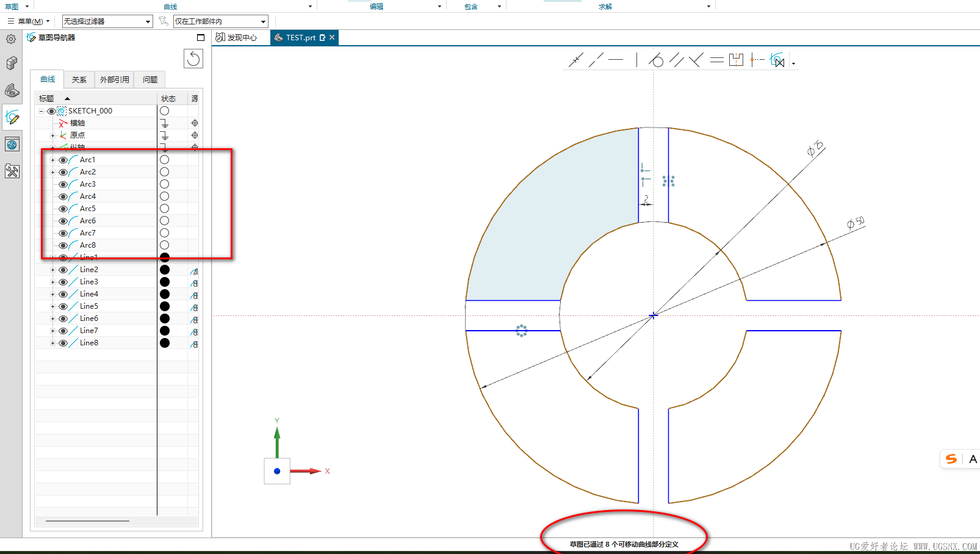This screenshot has width=980, height=554.
Task: Click the Ø50 diameter dimension label
Action: pyautogui.click(x=856, y=223)
